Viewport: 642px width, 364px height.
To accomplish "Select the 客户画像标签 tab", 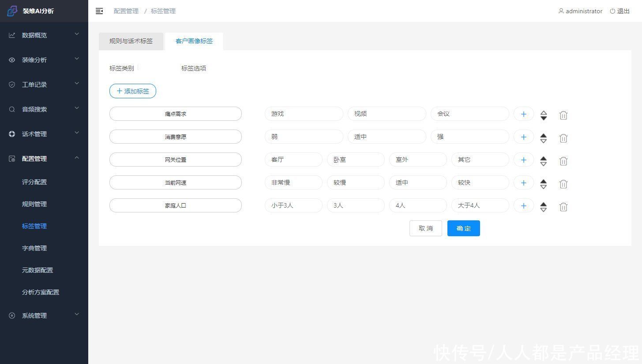I will 194,41.
